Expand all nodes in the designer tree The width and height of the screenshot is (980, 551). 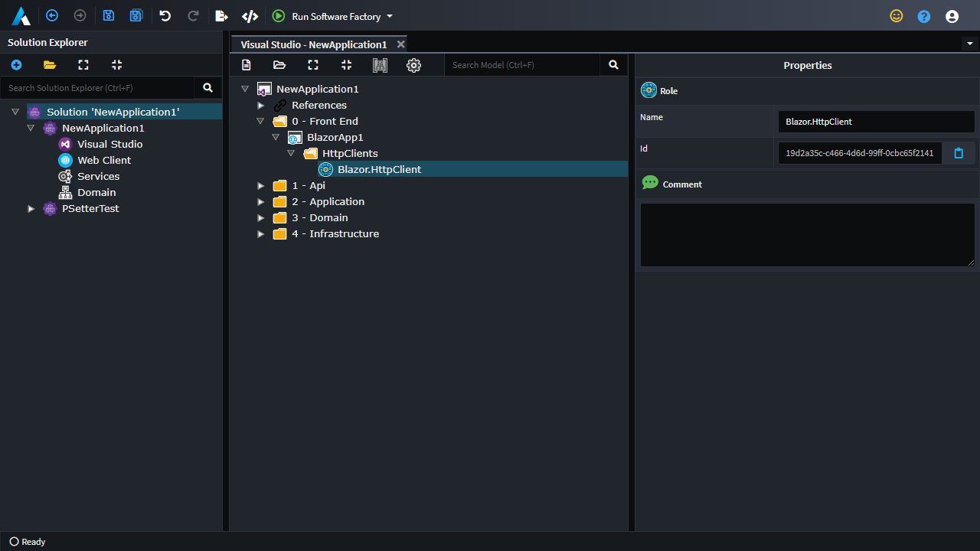313,65
